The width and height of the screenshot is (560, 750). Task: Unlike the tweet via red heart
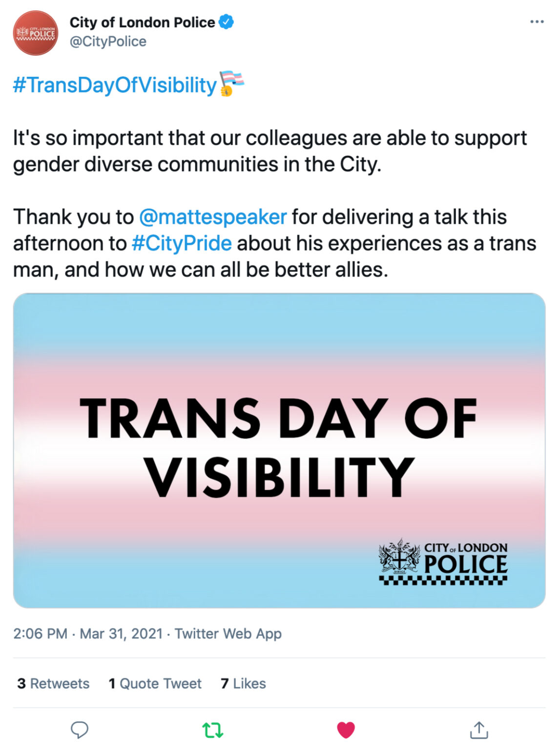(346, 730)
